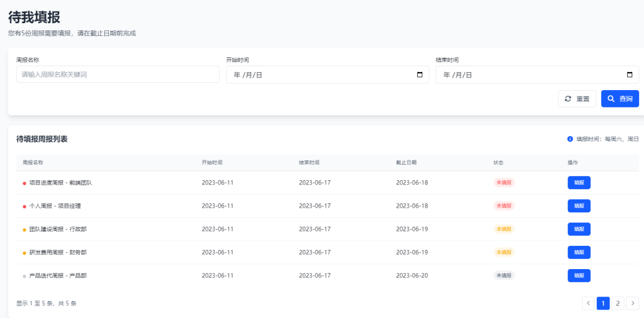Open the 开始时间 date field
644x318 pixels.
[x=328, y=75]
